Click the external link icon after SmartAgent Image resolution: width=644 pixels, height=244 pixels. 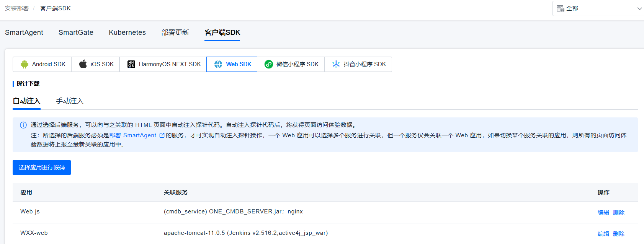(x=162, y=135)
